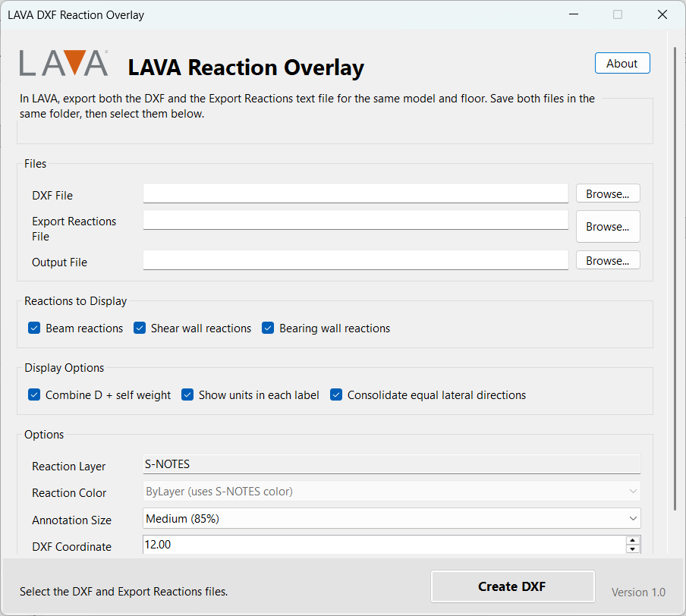Focus the Export Reactions File field
686x616 pixels.
point(356,220)
